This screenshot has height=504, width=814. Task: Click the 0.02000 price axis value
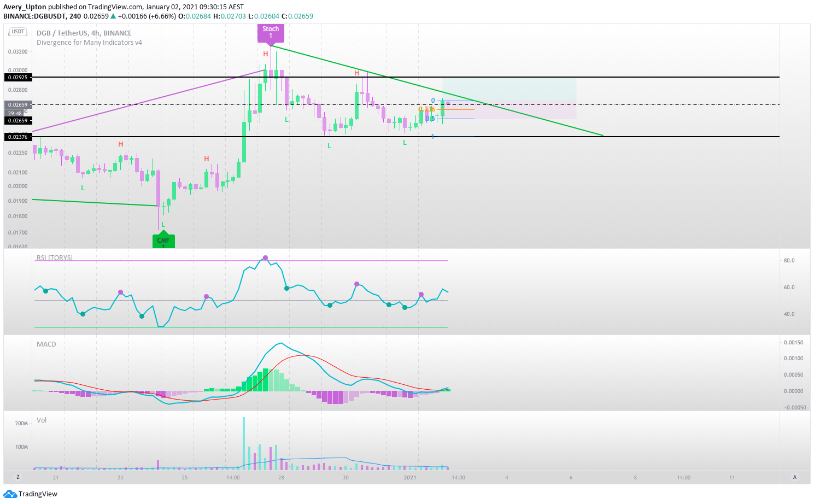(18, 186)
